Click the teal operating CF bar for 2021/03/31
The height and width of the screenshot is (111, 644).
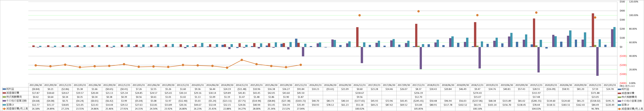pyautogui.click(x=615, y=37)
